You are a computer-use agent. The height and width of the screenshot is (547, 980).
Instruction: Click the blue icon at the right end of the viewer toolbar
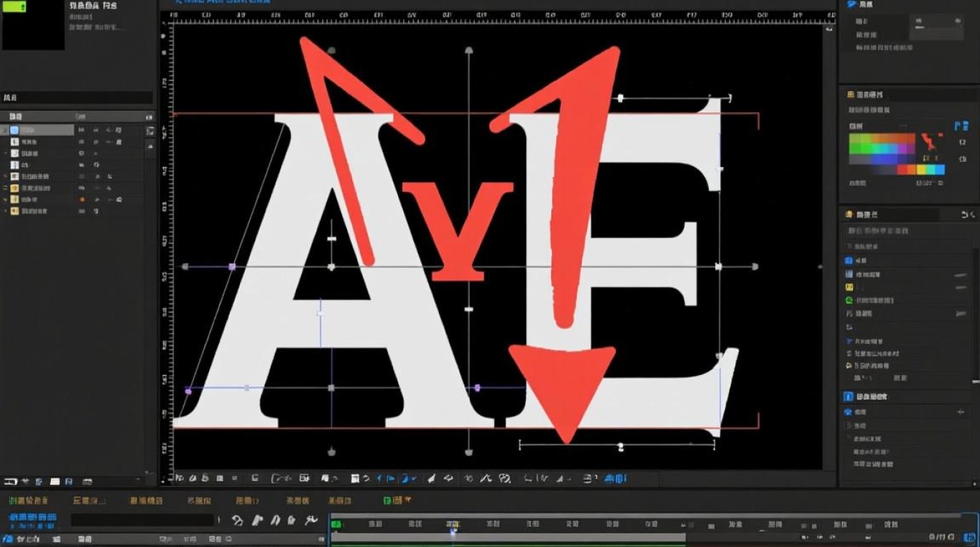click(615, 478)
